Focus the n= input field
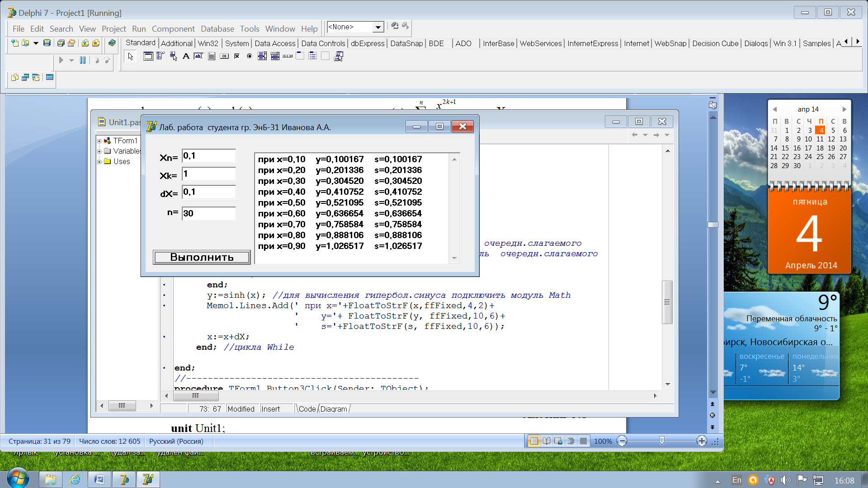Screen dimensions: 868x488 (209, 213)
